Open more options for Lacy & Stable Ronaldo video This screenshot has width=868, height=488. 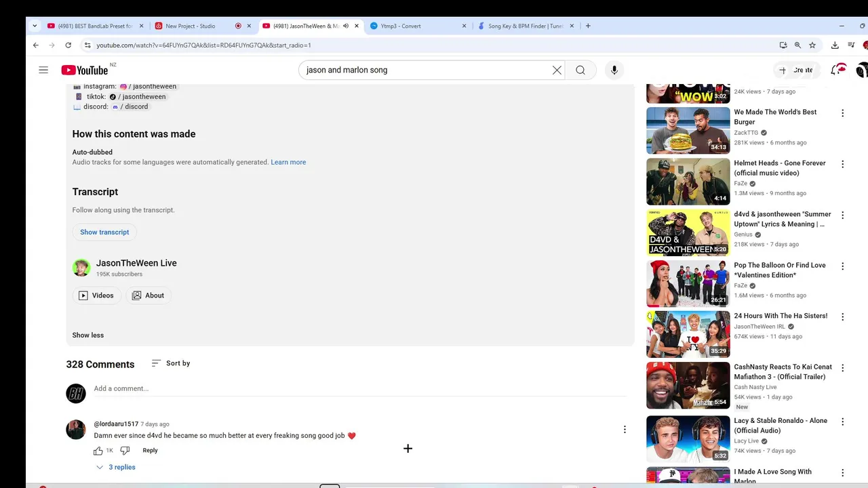(842, 422)
